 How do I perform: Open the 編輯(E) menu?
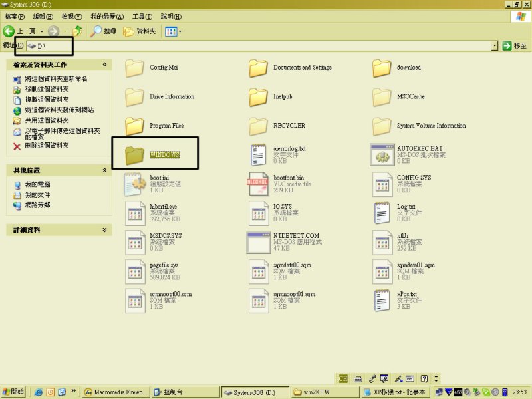coord(43,16)
